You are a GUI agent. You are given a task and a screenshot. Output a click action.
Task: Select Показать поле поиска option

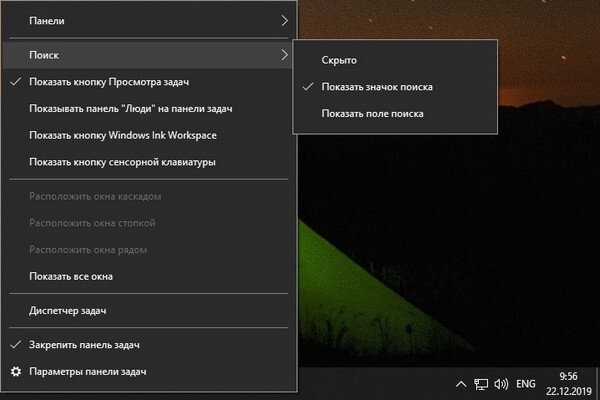click(x=395, y=114)
